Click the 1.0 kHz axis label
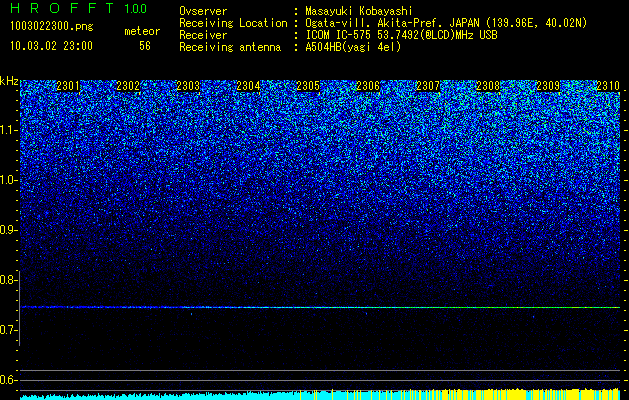Viewport: 629px width, 400px height. [9, 180]
